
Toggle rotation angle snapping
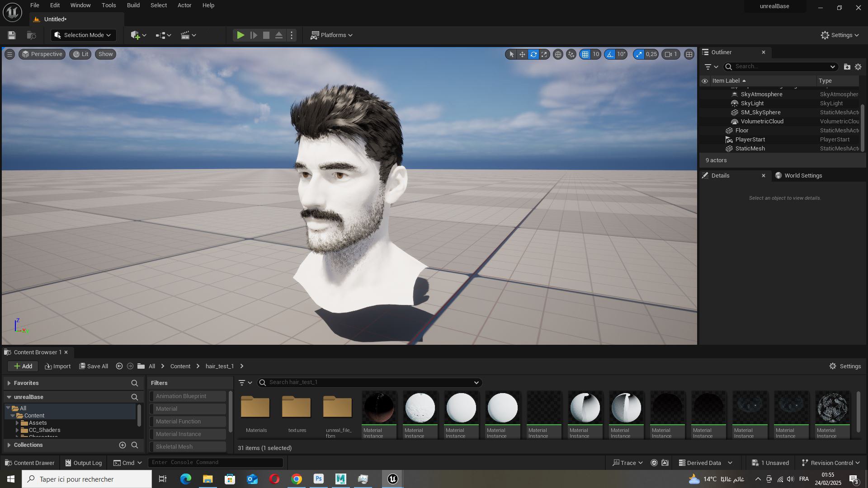click(610, 54)
